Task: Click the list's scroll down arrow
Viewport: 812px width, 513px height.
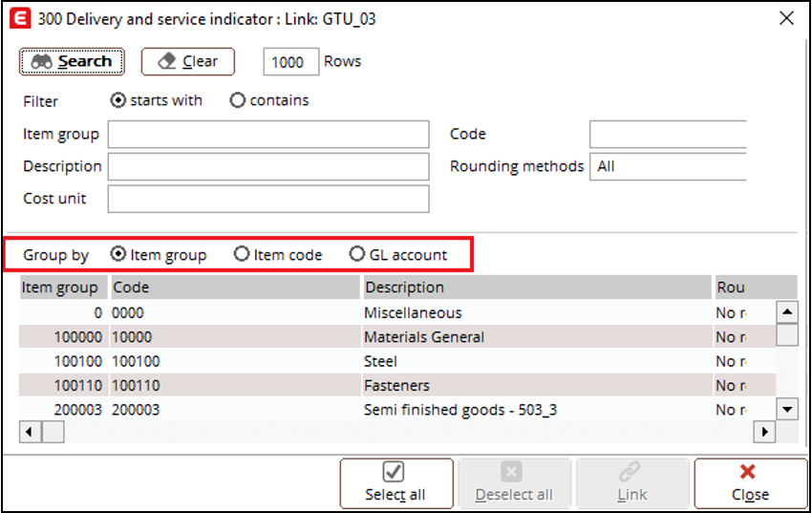Action: (x=787, y=410)
